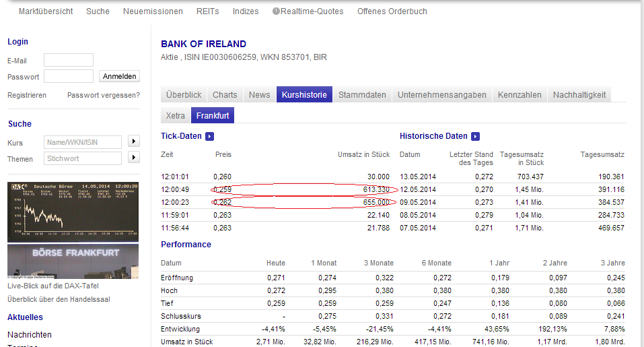Open the Kennzahlen tab
This screenshot has height=347, width=644.
coord(520,95)
